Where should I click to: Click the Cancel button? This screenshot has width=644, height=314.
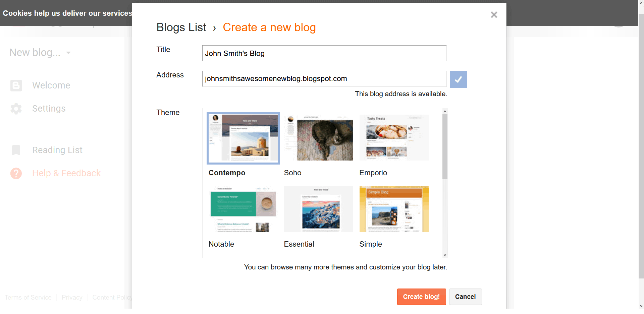pyautogui.click(x=465, y=297)
